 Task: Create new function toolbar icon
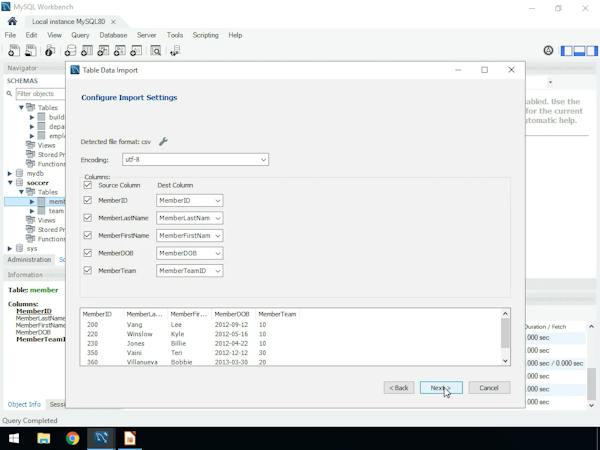click(x=136, y=51)
